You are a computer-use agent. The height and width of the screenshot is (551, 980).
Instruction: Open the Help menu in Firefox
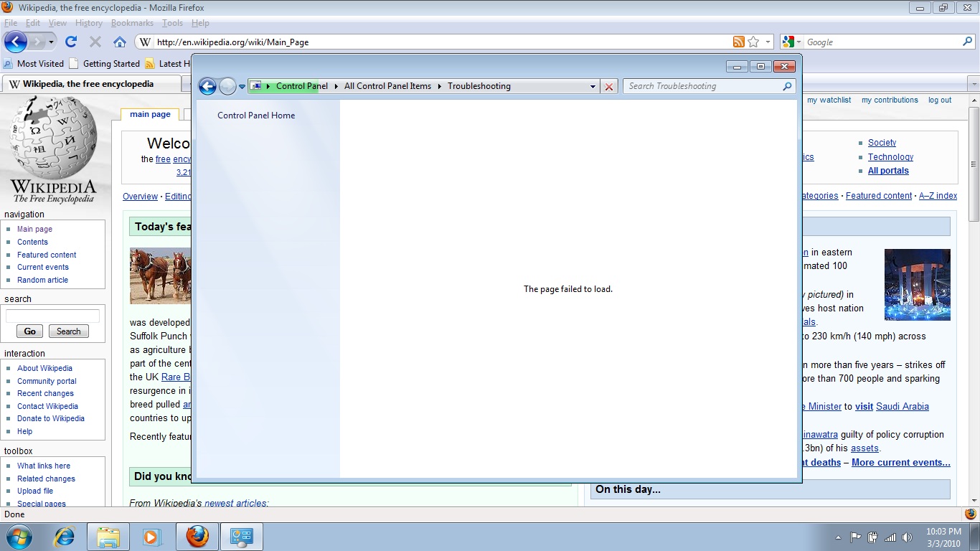200,23
